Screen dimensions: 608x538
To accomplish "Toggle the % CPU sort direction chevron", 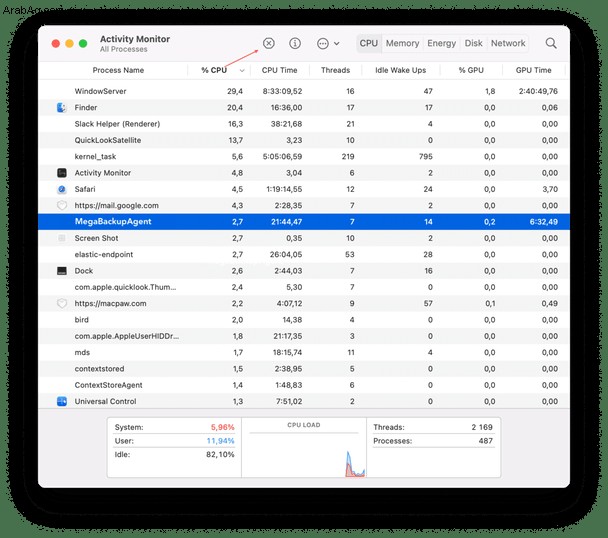I will coord(242,71).
